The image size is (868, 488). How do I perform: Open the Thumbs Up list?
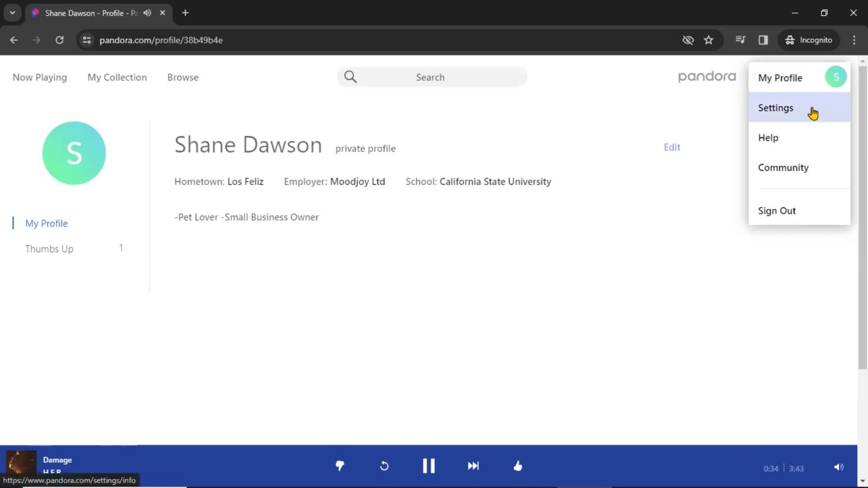49,249
